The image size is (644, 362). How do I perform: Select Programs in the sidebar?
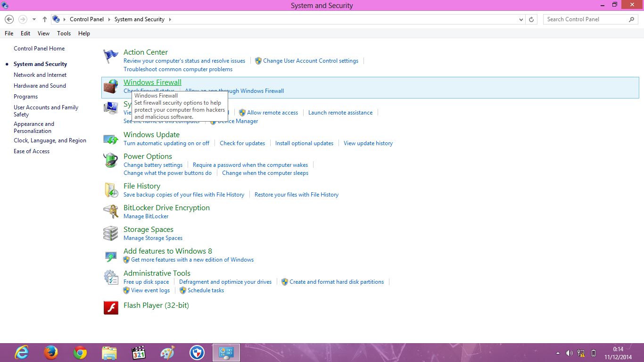(25, 97)
